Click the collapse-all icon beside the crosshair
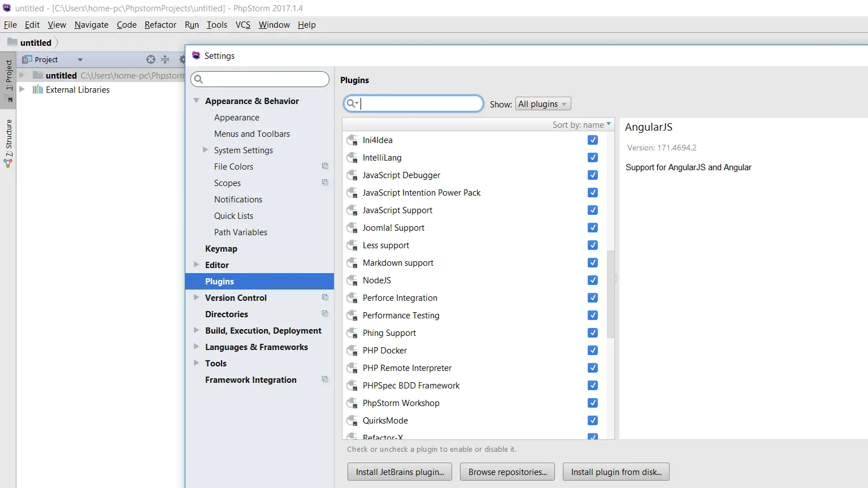 coord(165,59)
